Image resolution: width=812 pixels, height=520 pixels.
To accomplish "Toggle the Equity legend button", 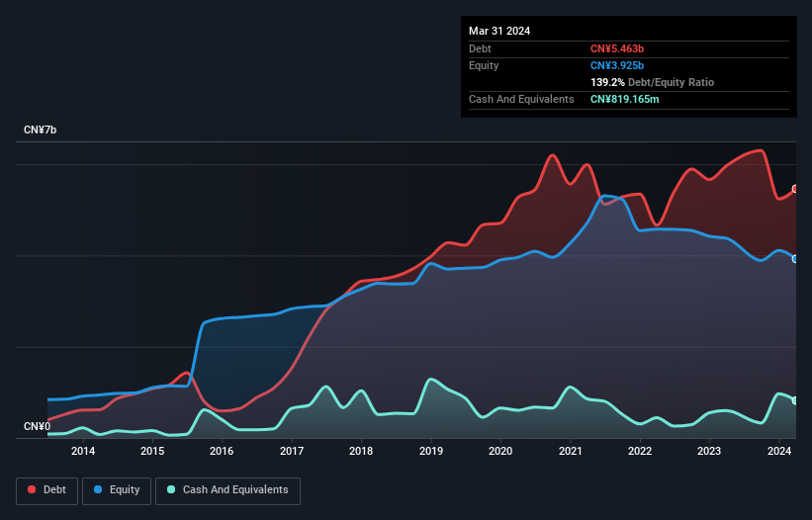I will (117, 490).
